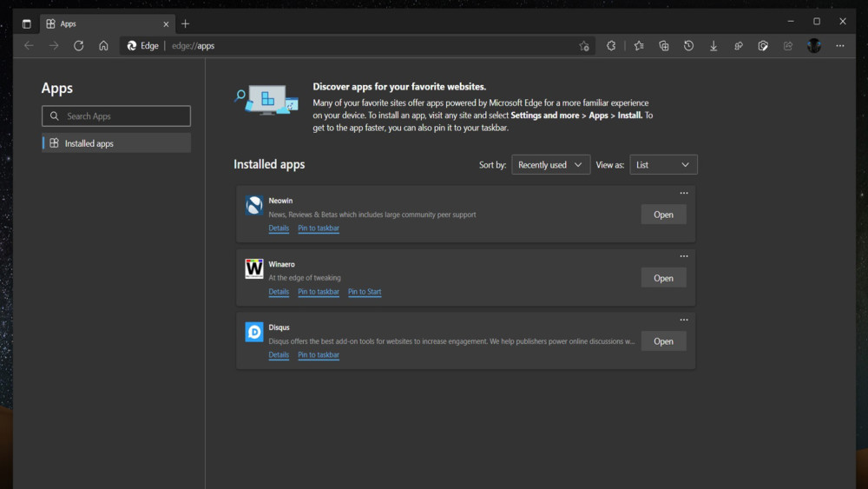Click the Search Apps input field
The image size is (868, 489).
[x=116, y=116]
